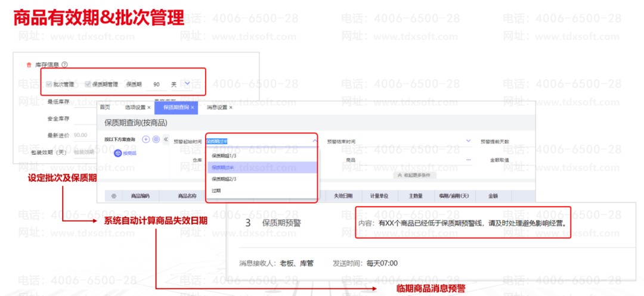This screenshot has width=644, height=296.
Task: Collapse the scheme panel with the double-chevron icon
Action: point(166,139)
